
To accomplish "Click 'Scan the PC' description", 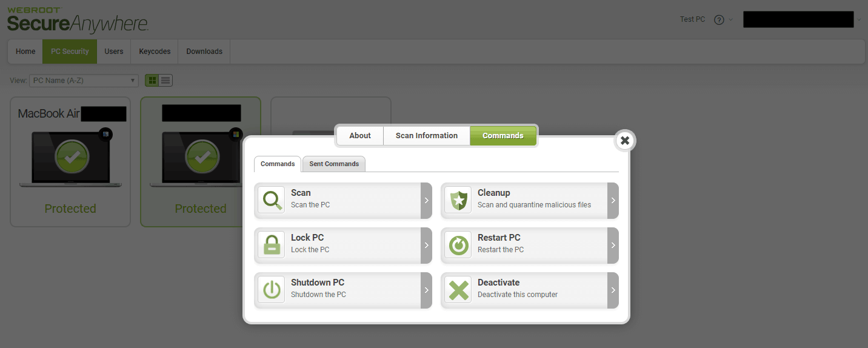I will click(310, 205).
